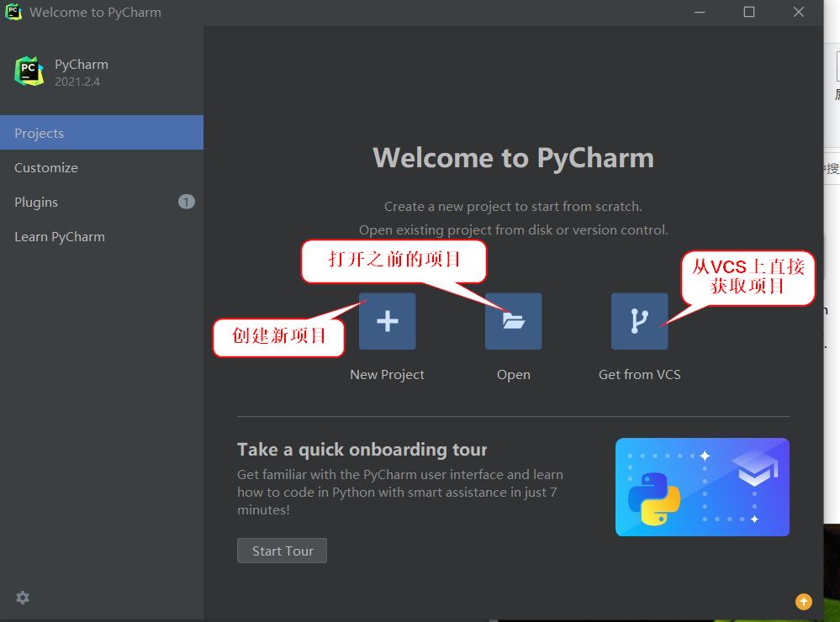
Task: Select the Projects tab
Action: [102, 132]
